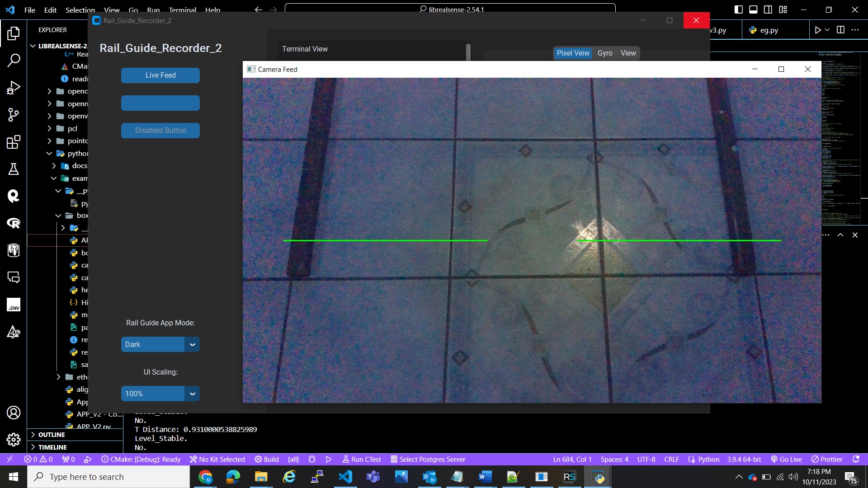Screen dimensions: 868x488
Task: Click the CMake debug bug icon in status bar
Action: coord(312,459)
